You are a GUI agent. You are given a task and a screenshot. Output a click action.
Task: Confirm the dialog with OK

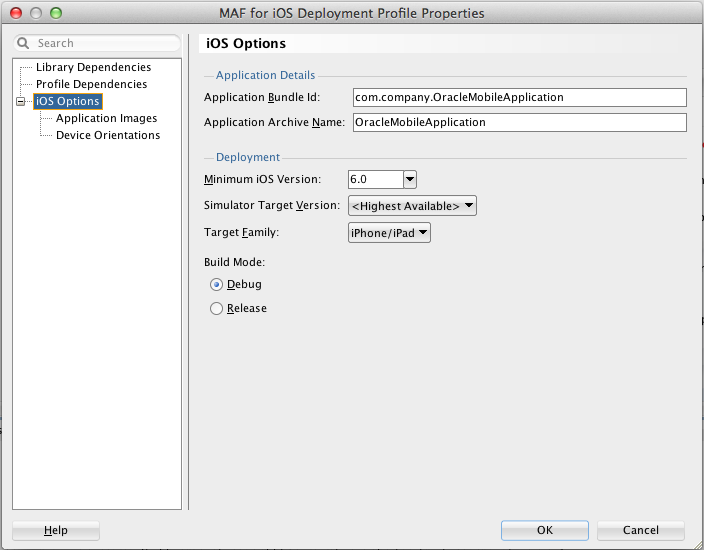545,530
